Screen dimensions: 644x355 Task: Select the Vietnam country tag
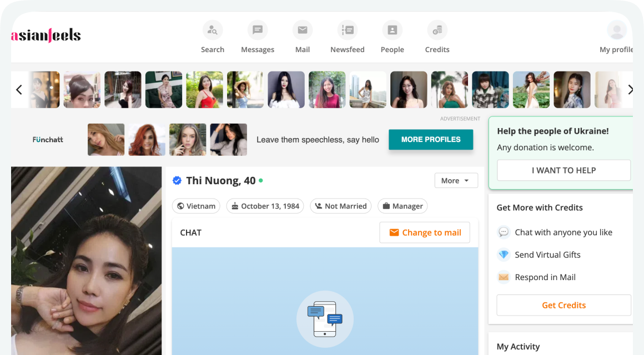coord(196,206)
